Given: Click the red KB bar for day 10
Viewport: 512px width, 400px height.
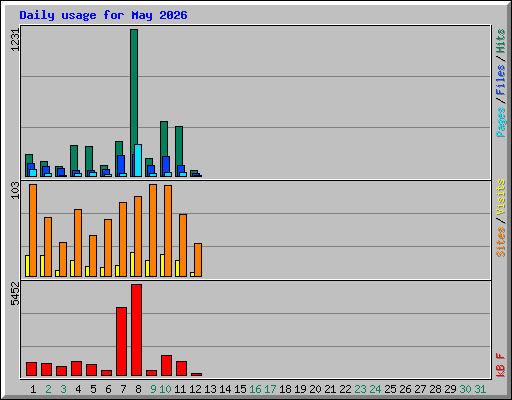Looking at the screenshot, I should click(166, 366).
